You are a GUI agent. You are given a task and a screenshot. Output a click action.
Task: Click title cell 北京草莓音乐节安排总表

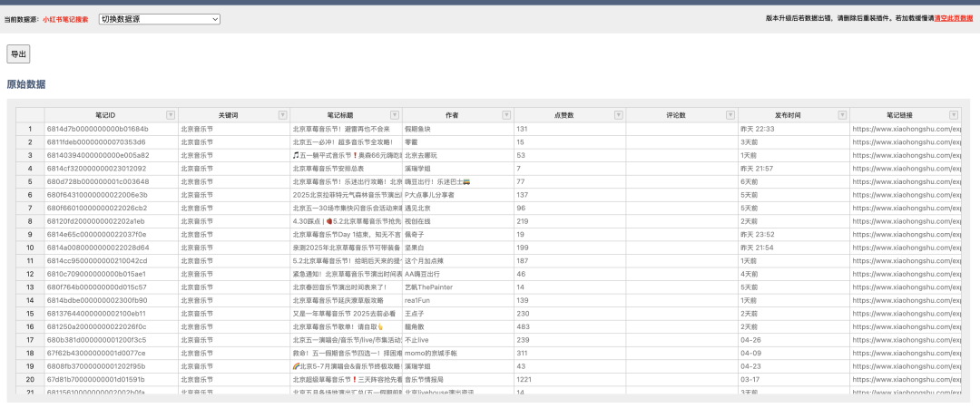347,168
